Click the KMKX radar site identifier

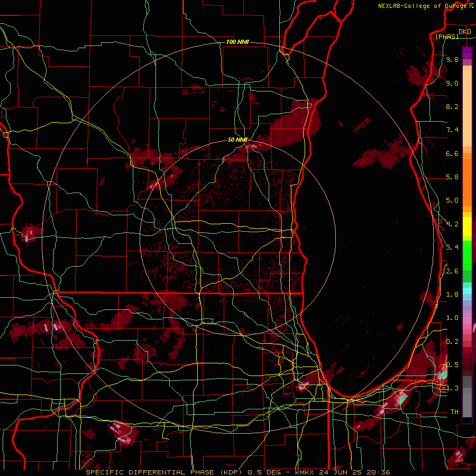[x=306, y=472]
